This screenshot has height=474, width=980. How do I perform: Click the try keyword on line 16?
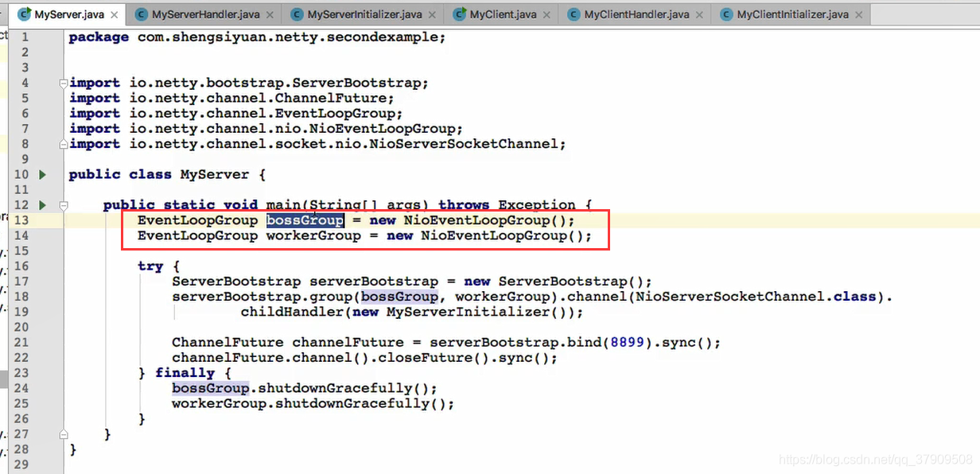pyautogui.click(x=150, y=266)
